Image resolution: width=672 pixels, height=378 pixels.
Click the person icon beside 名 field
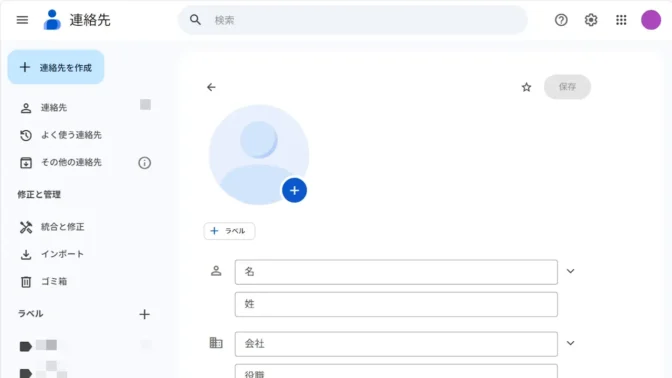216,271
